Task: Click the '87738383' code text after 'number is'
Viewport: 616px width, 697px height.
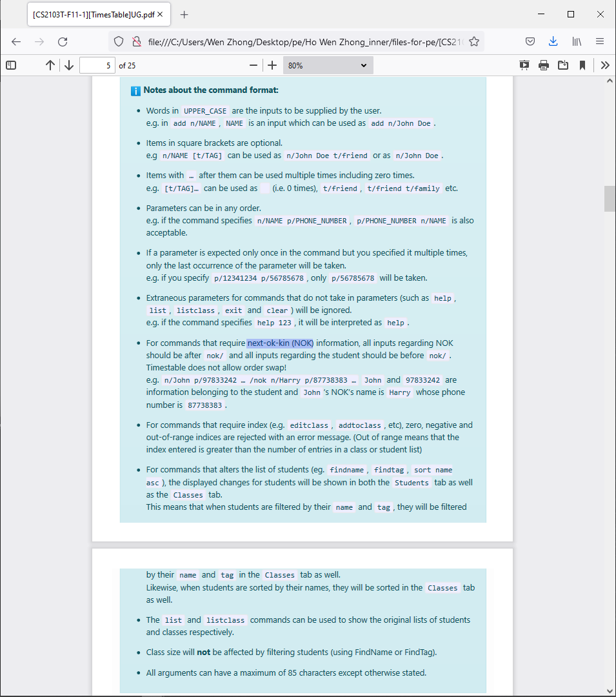Action: (x=204, y=405)
